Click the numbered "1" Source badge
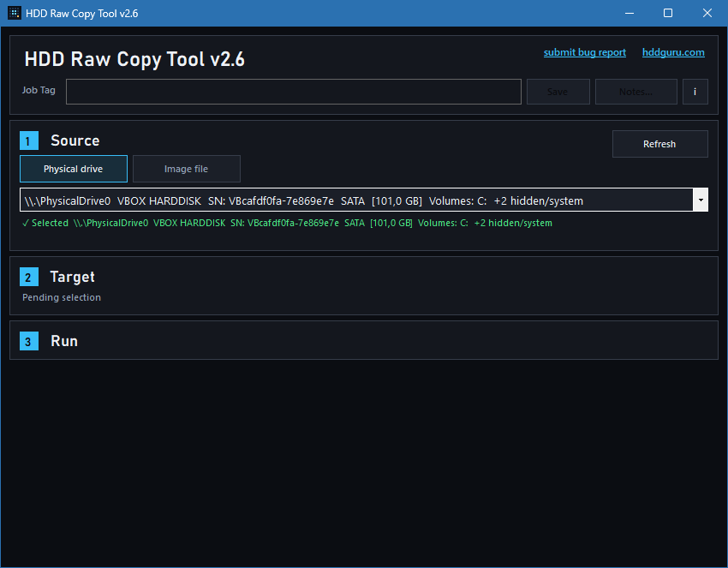 click(28, 140)
